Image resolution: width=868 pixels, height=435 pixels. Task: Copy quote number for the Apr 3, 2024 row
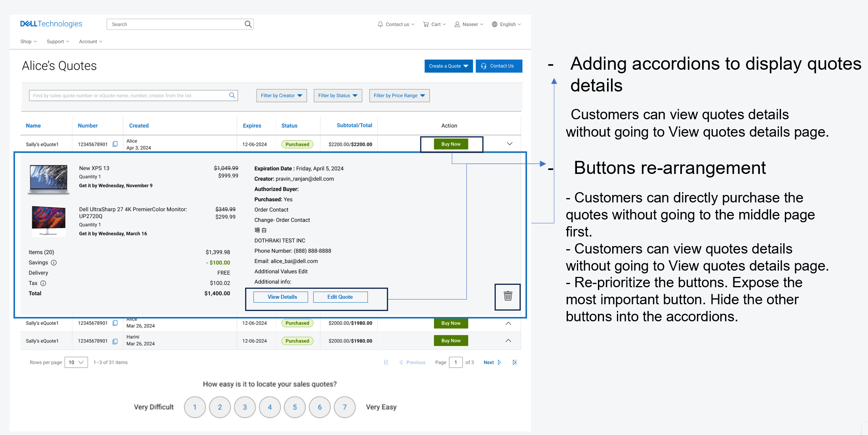click(115, 144)
